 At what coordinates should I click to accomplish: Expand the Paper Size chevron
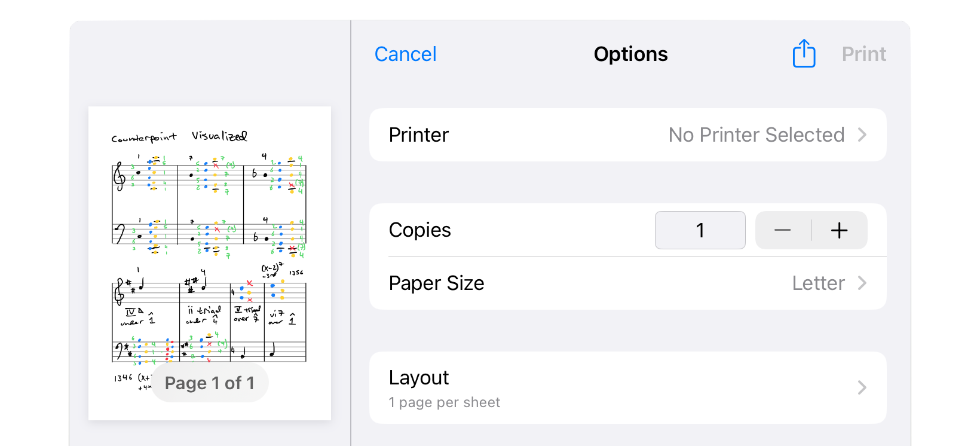[862, 283]
